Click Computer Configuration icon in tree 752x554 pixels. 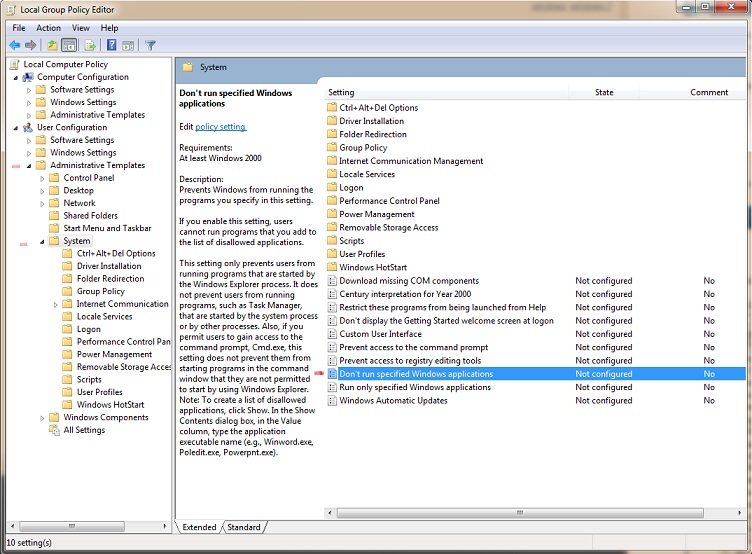point(28,77)
